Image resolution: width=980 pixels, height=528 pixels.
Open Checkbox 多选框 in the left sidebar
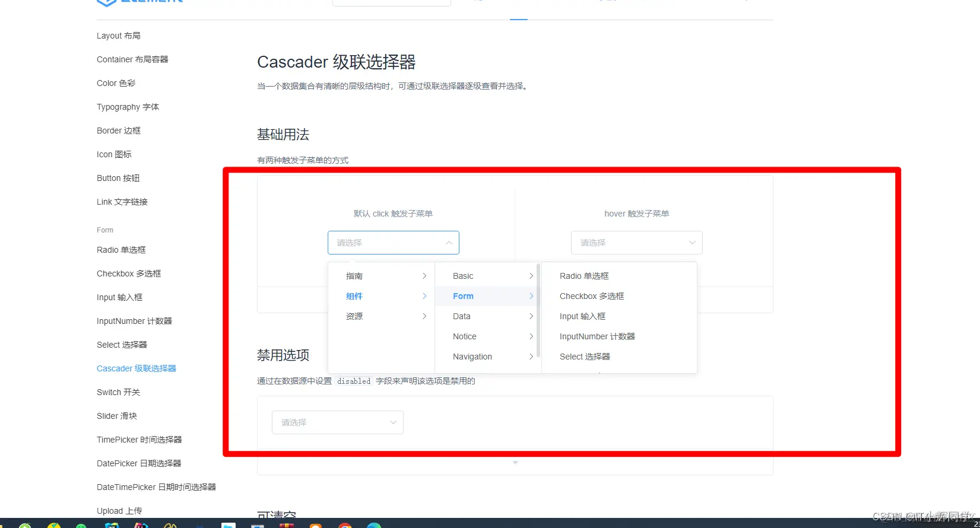pos(129,273)
